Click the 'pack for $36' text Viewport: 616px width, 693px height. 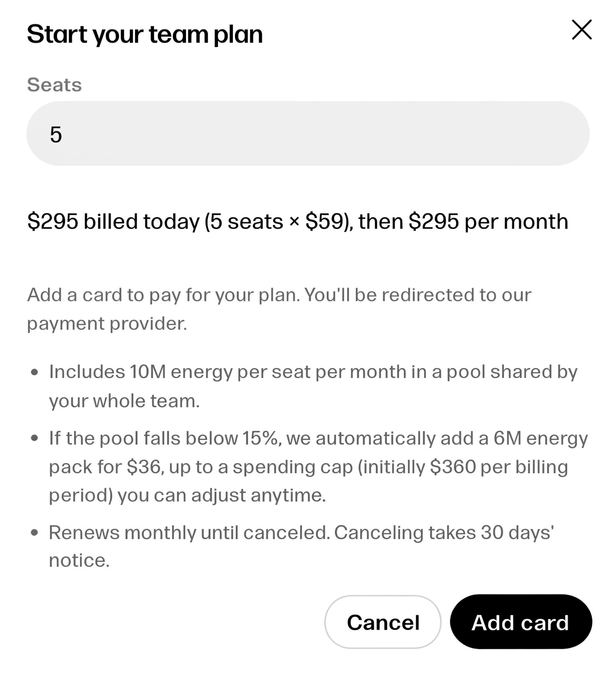(107, 467)
